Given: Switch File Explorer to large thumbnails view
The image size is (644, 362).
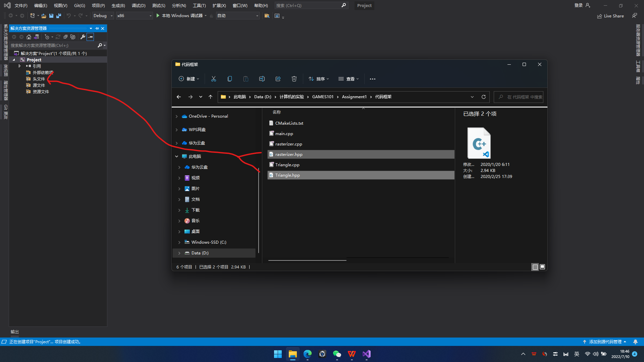Looking at the screenshot, I should (x=542, y=267).
